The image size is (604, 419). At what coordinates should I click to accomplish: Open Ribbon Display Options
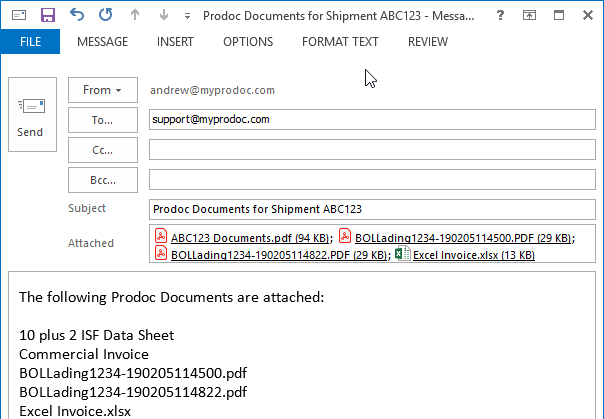coord(529,15)
